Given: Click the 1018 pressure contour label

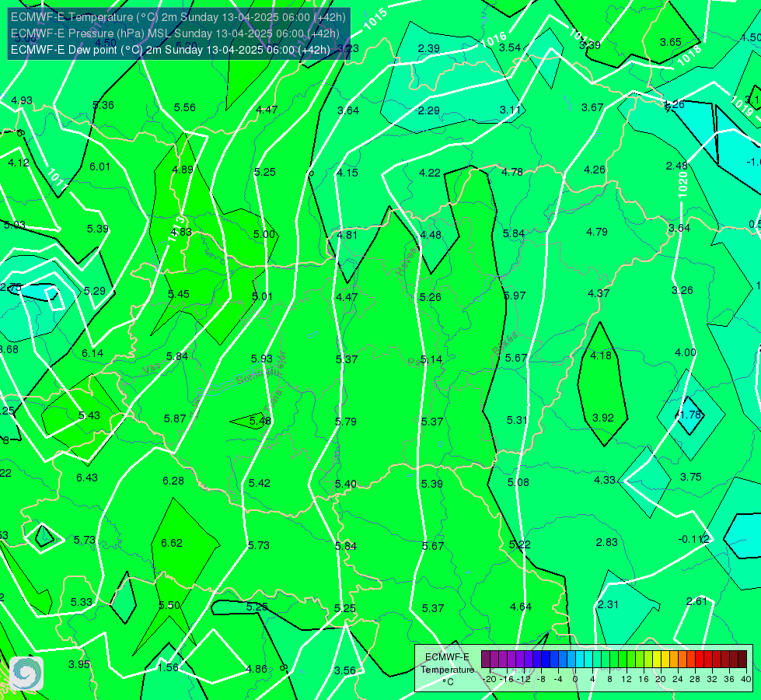Looking at the screenshot, I should tap(689, 55).
